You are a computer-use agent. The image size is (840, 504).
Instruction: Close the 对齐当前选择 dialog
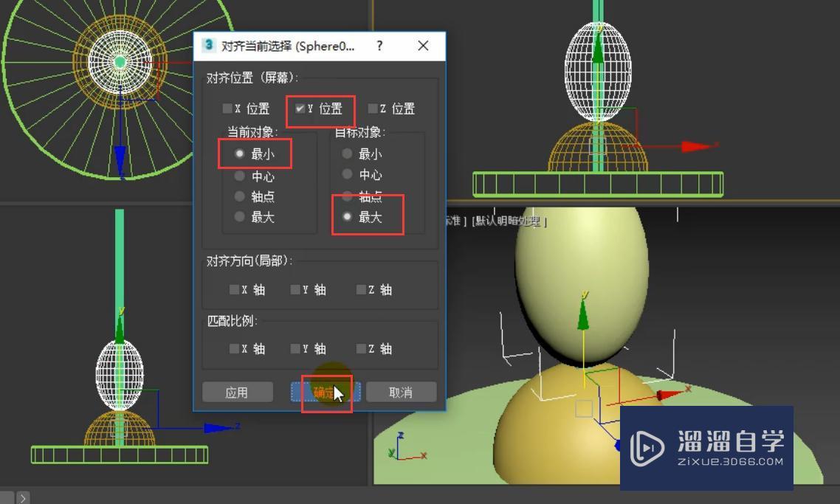click(423, 46)
